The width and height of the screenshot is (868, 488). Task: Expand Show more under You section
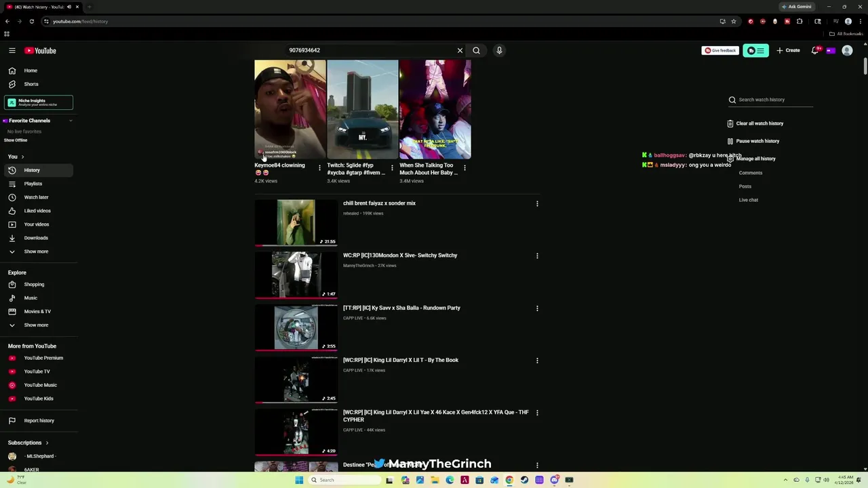click(x=39, y=251)
